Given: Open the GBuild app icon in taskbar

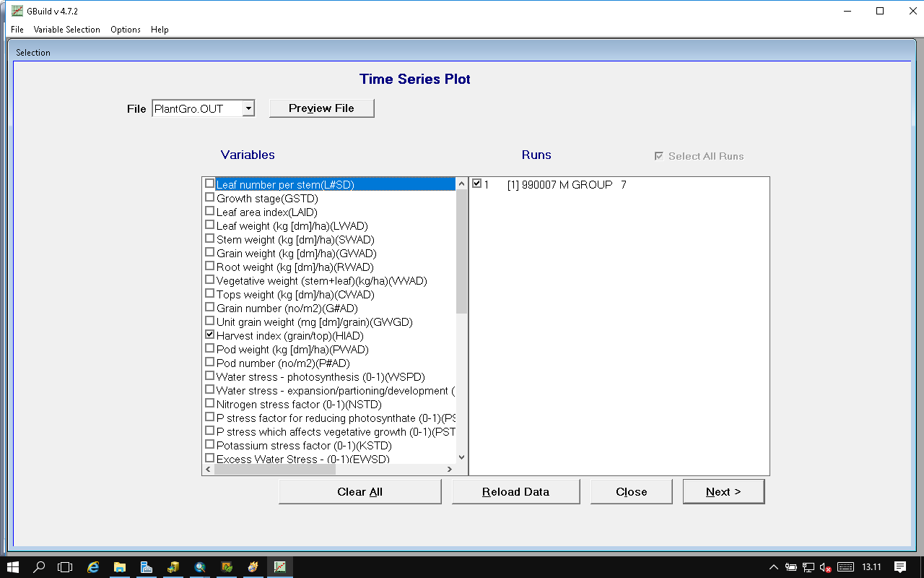Looking at the screenshot, I should (x=279, y=567).
